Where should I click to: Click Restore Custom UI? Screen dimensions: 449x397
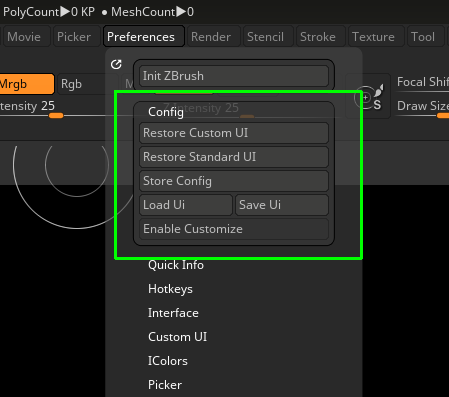[x=234, y=133]
